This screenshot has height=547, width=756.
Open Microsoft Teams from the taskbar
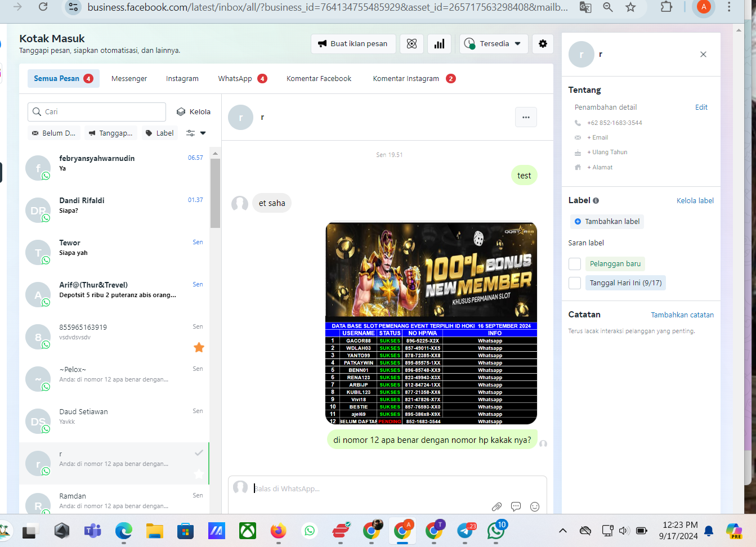coord(92,530)
